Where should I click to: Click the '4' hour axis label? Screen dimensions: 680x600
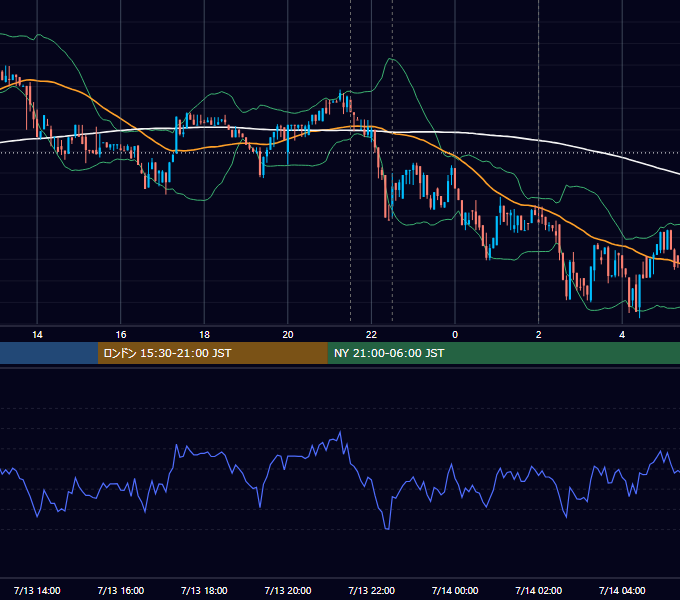tap(622, 335)
